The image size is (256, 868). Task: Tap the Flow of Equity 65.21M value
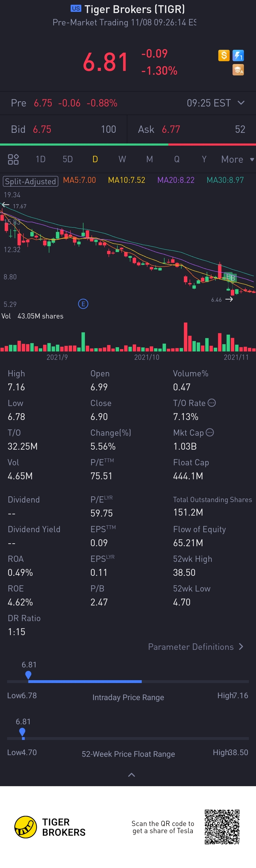[188, 543]
